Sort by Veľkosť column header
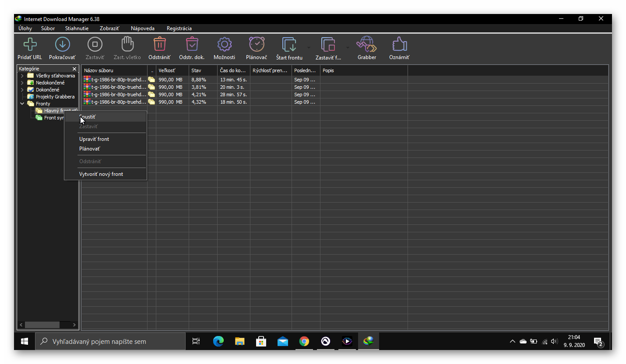626x364 pixels. pos(172,70)
